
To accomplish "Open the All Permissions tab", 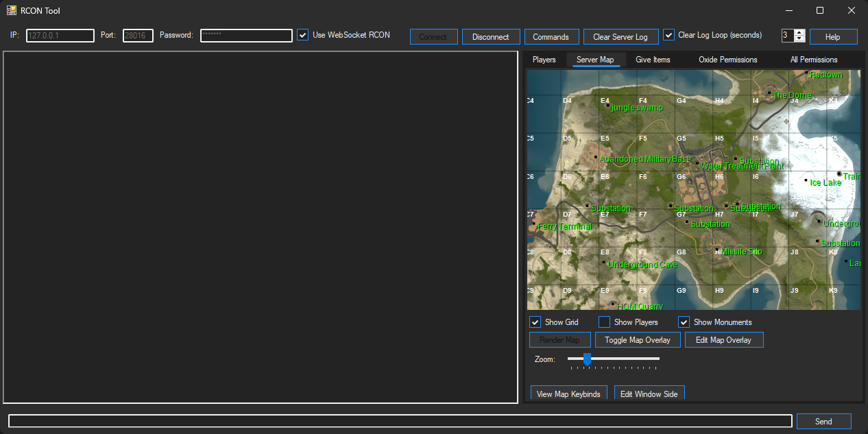I will [813, 60].
